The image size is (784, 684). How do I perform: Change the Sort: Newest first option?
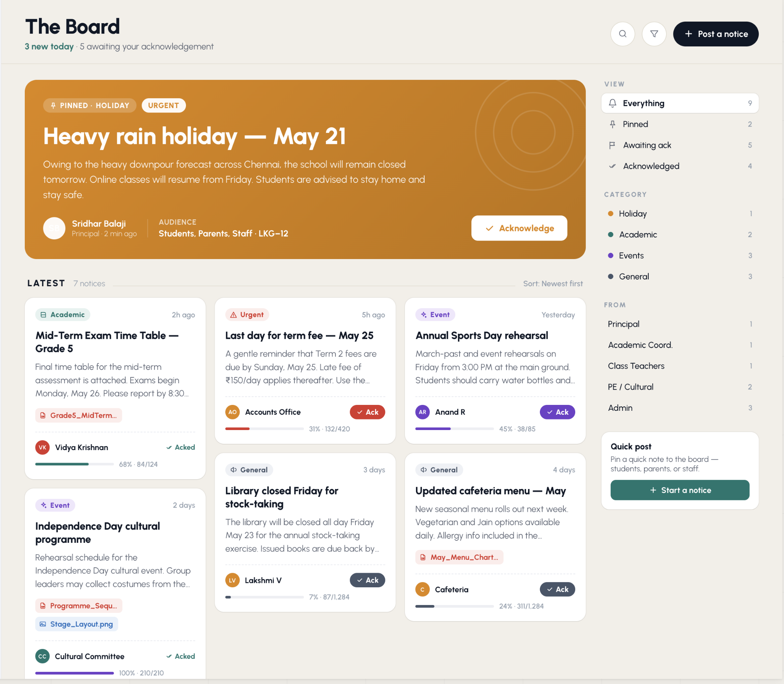(x=553, y=283)
